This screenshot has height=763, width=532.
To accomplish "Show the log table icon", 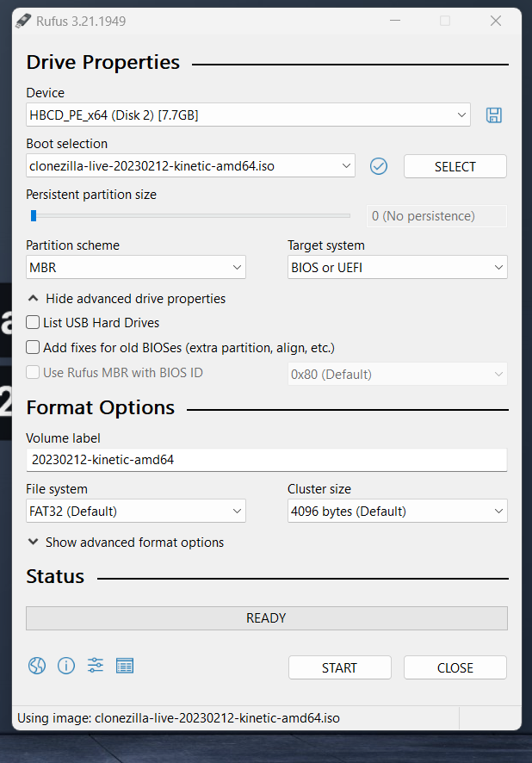I will [x=125, y=665].
